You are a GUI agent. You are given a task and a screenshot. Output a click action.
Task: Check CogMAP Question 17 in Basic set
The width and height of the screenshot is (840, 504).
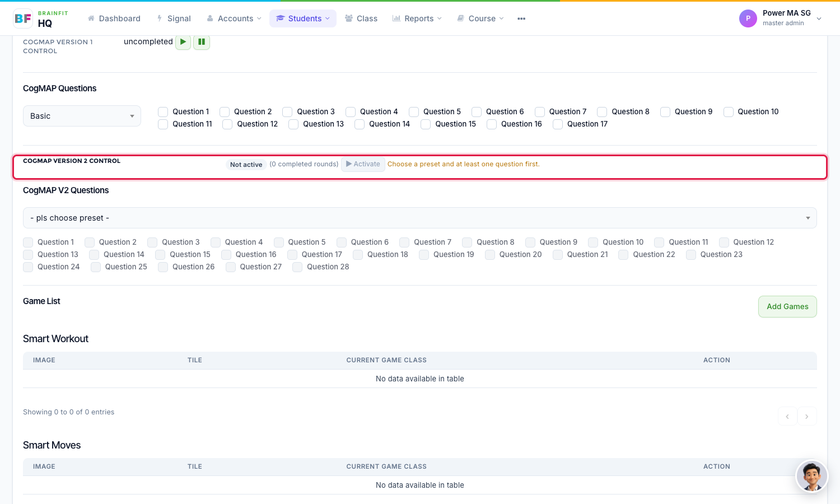pos(558,124)
